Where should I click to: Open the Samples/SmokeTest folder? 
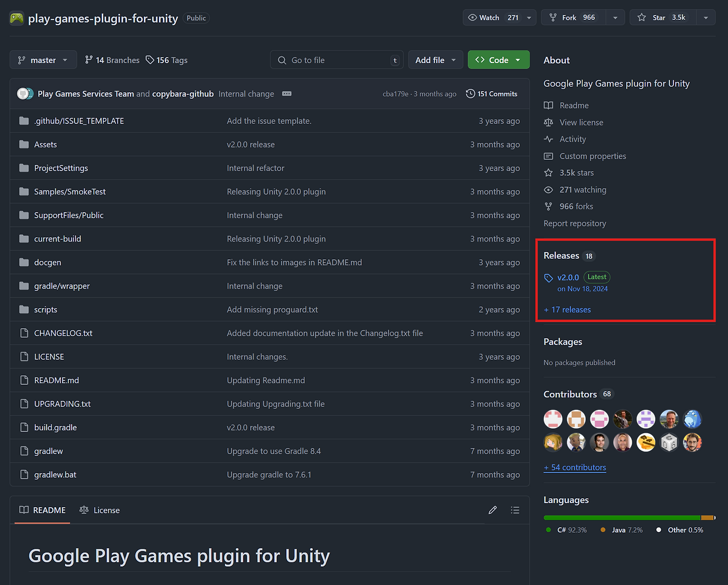(x=70, y=192)
